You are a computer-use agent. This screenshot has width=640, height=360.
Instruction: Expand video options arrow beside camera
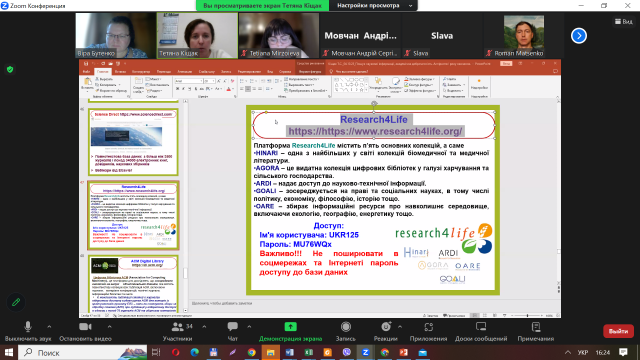109,327
